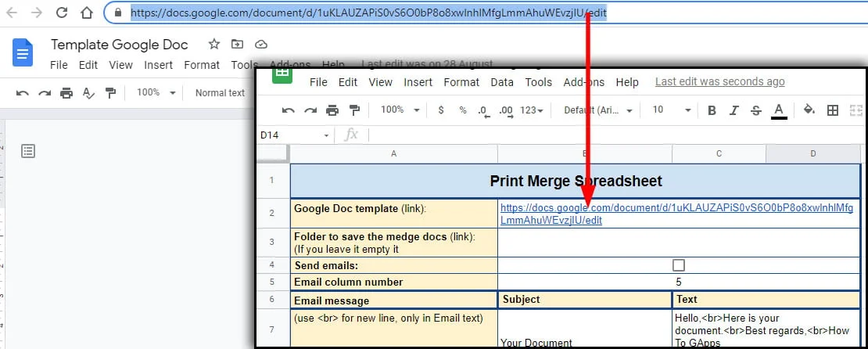The image size is (868, 349).
Task: Open File menu in Google Docs
Action: coord(59,65)
